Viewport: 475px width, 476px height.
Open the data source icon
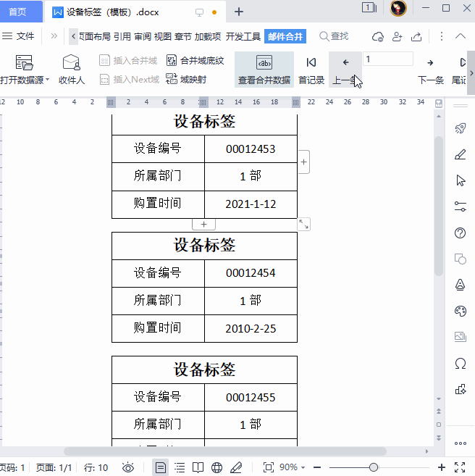[24, 62]
